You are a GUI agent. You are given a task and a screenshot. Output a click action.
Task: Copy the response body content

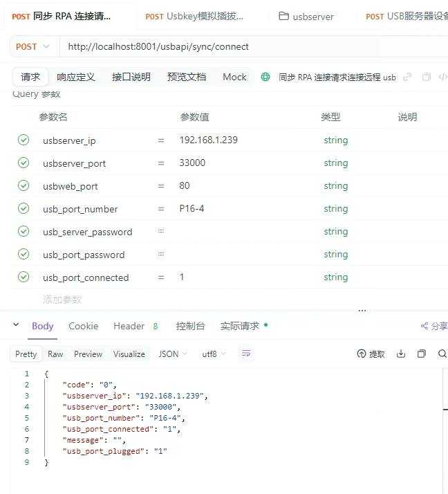pos(421,354)
